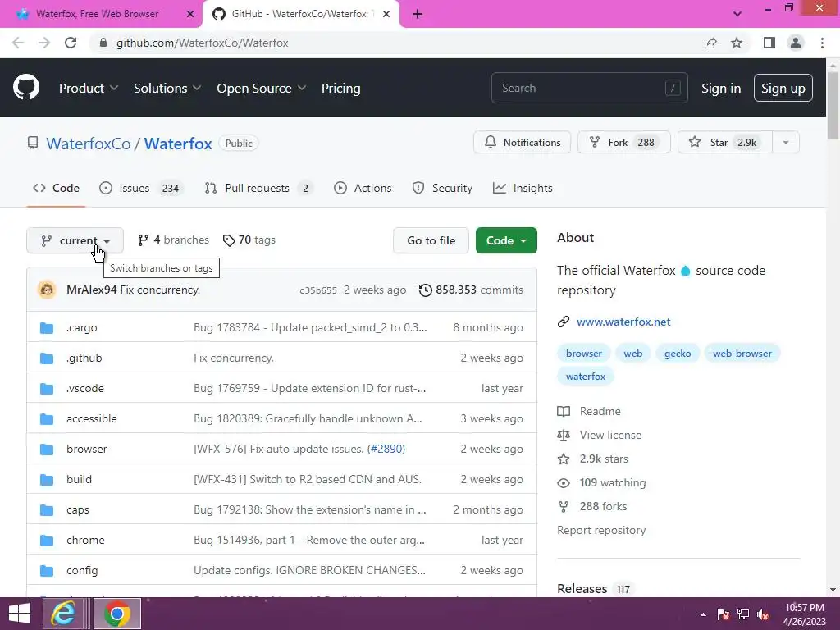Screen dimensions: 840x630
Task: Click the browser folder icon
Action: [x=47, y=449]
